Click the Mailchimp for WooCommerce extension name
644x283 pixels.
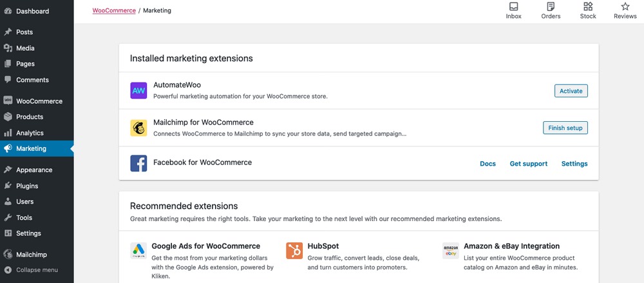(204, 122)
